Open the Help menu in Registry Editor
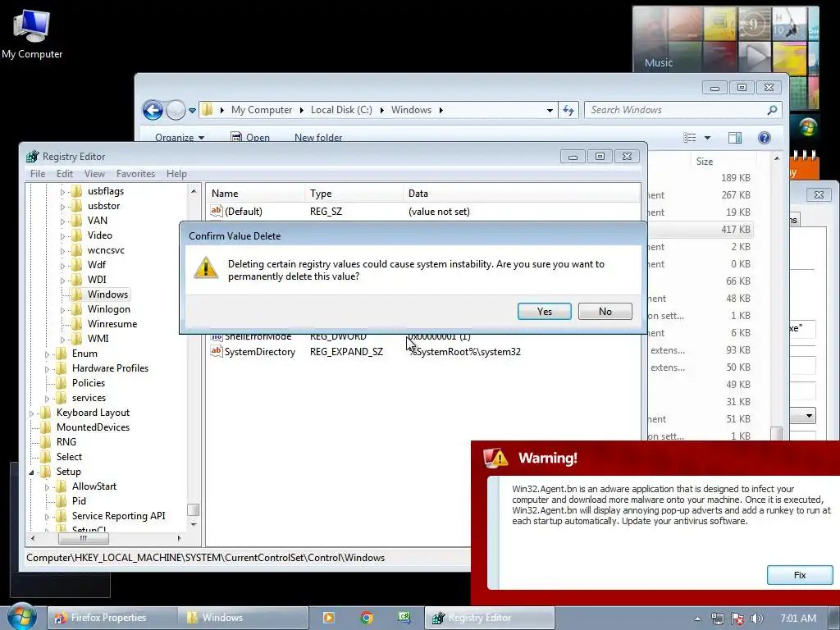Image resolution: width=840 pixels, height=630 pixels. [176, 174]
